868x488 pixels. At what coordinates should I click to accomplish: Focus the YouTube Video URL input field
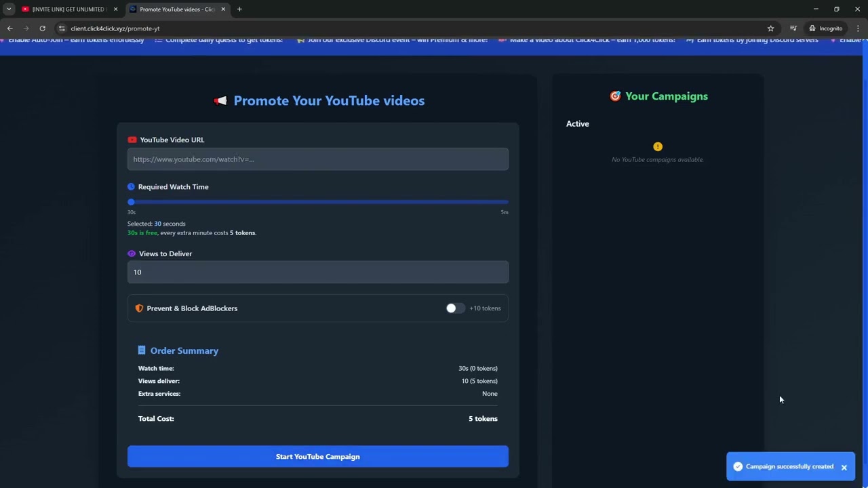(317, 159)
